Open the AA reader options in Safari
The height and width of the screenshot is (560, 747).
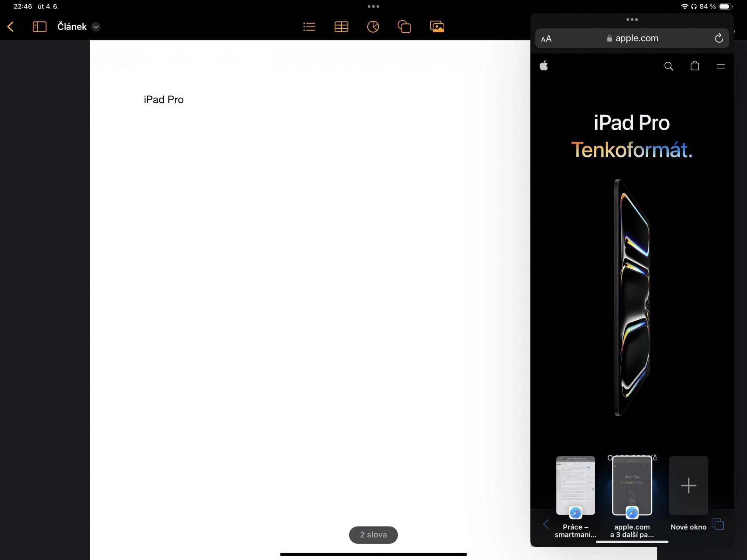click(546, 38)
